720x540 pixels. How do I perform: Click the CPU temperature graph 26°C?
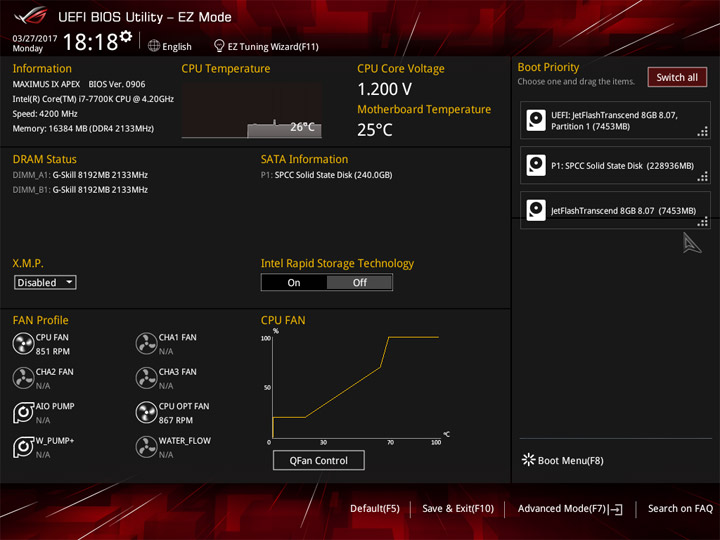point(252,111)
